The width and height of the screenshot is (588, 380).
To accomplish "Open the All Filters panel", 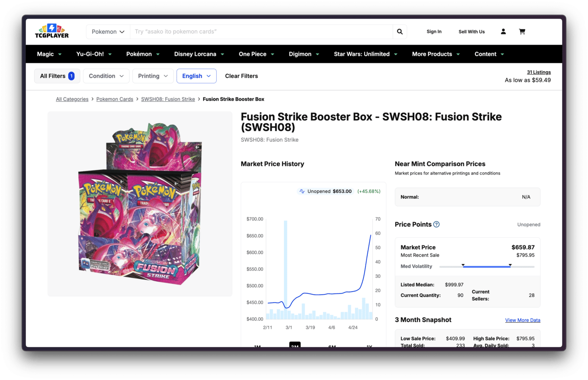I will point(57,76).
